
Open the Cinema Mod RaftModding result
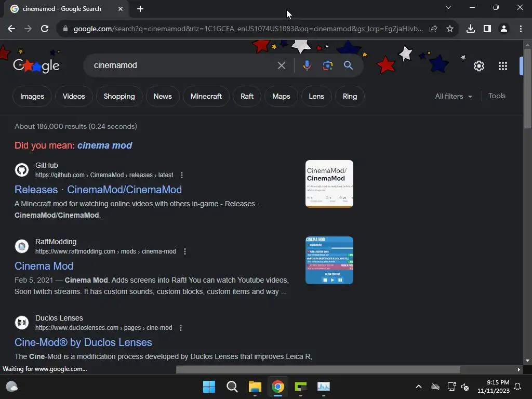point(44,265)
